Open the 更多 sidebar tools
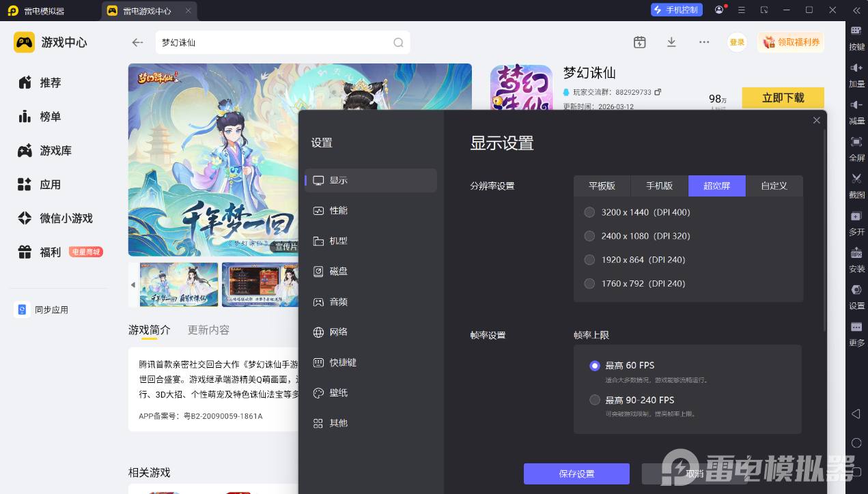 [x=856, y=333]
